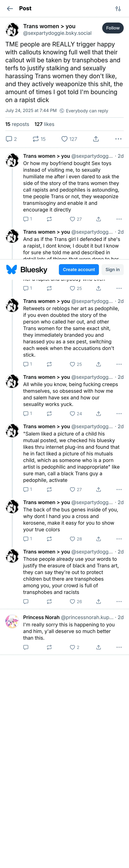Repost the main post with 15 reposts

(x=36, y=139)
